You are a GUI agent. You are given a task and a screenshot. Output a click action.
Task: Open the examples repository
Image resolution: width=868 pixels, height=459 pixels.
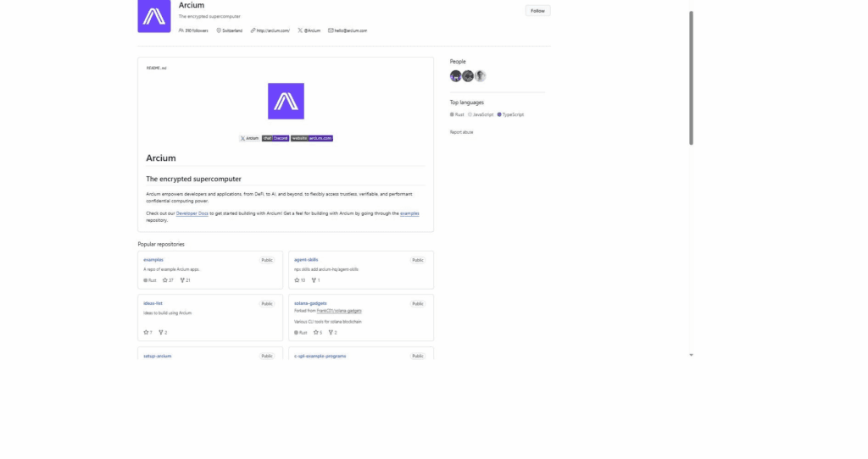pyautogui.click(x=153, y=259)
